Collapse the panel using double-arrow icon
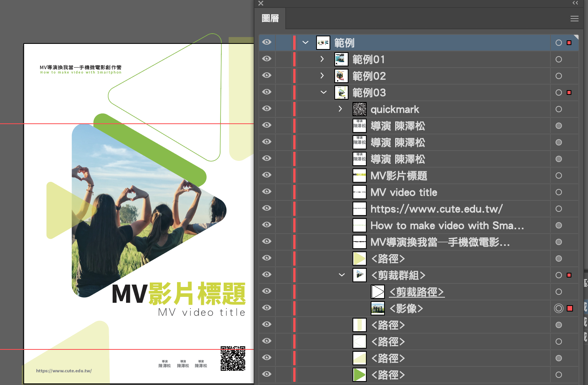This screenshot has height=385, width=588. (575, 3)
